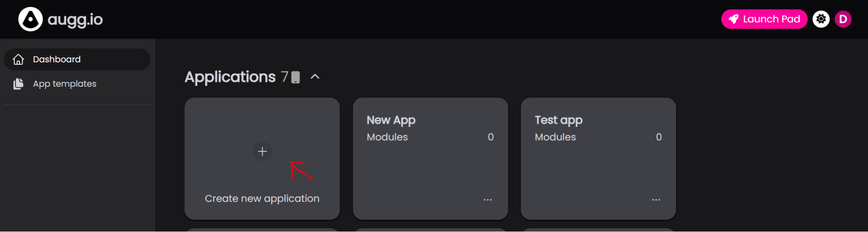Go to App templates in sidebar
Viewport: 868px width, 232px height.
65,84
